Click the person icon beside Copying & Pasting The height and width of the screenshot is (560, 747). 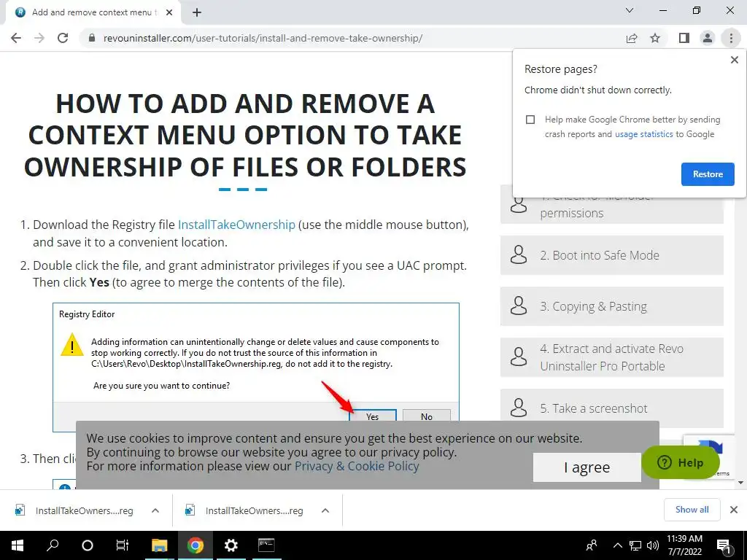click(519, 306)
